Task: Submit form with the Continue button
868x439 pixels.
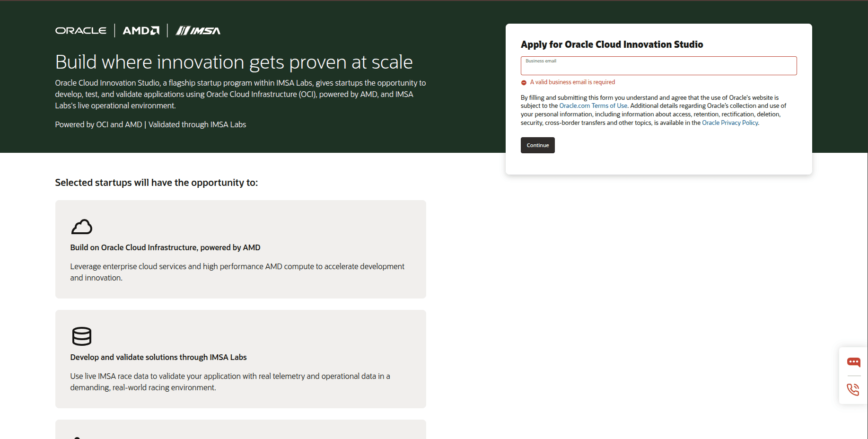Action: [537, 145]
